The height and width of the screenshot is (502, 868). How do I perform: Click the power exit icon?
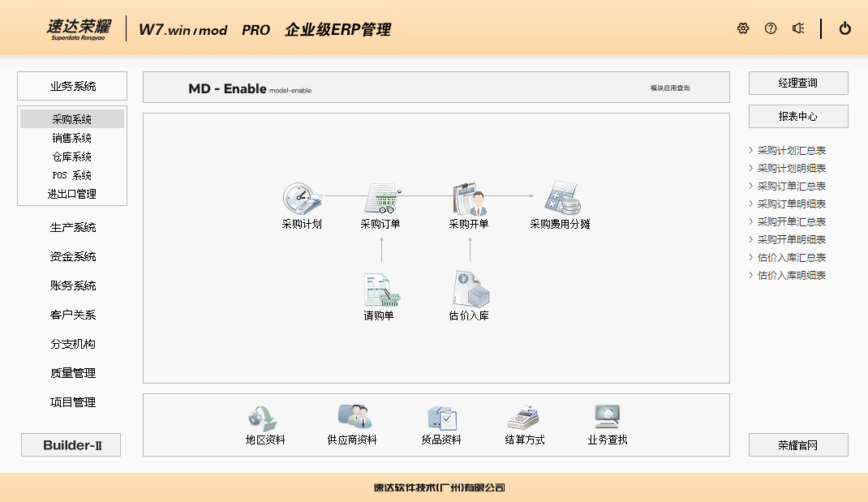[x=845, y=28]
